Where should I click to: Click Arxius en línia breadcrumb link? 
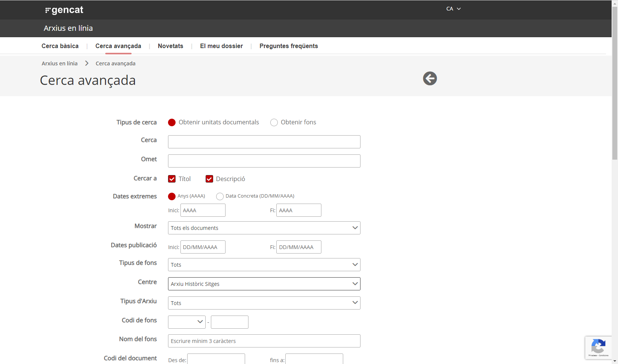click(60, 63)
